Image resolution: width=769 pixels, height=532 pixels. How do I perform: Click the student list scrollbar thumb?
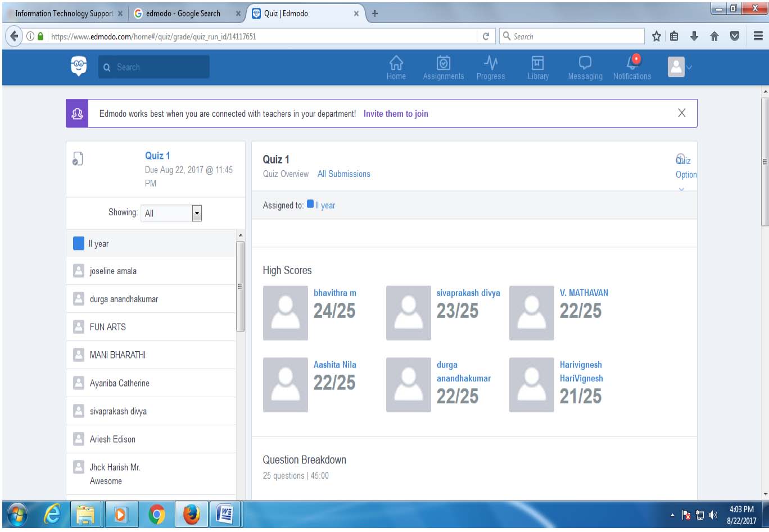tap(241, 287)
